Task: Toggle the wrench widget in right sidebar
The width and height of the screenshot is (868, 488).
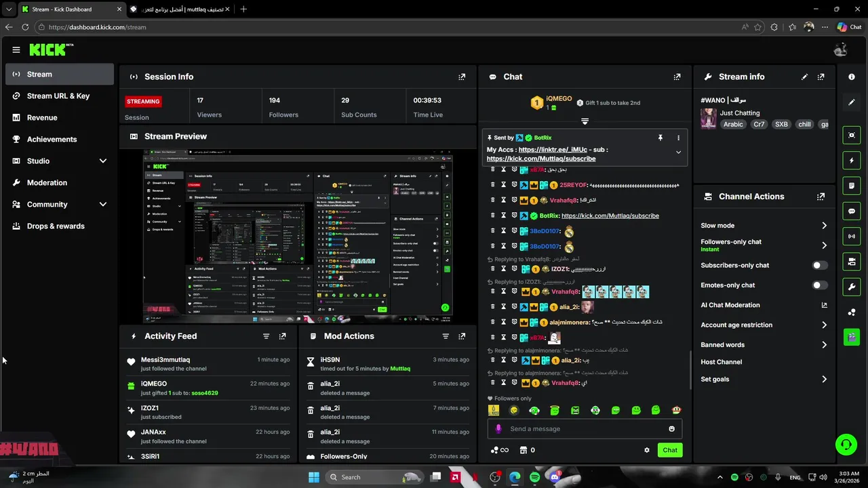Action: [852, 287]
